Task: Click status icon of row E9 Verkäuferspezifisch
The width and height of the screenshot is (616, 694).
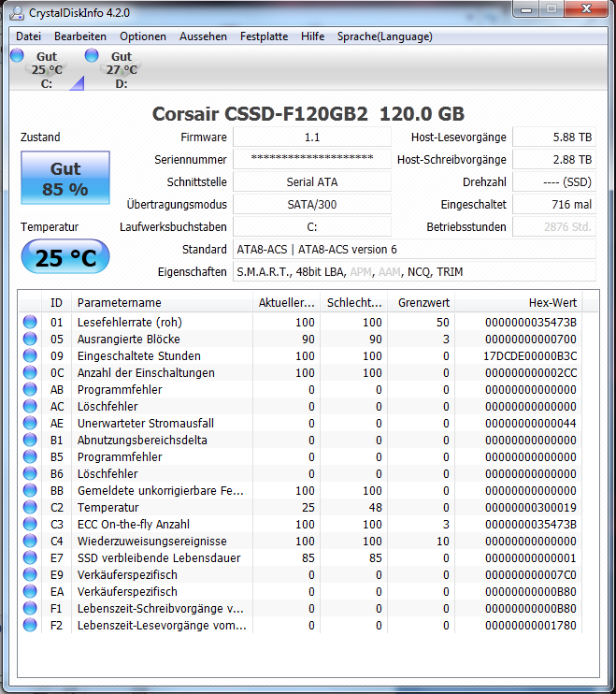Action: (30, 574)
